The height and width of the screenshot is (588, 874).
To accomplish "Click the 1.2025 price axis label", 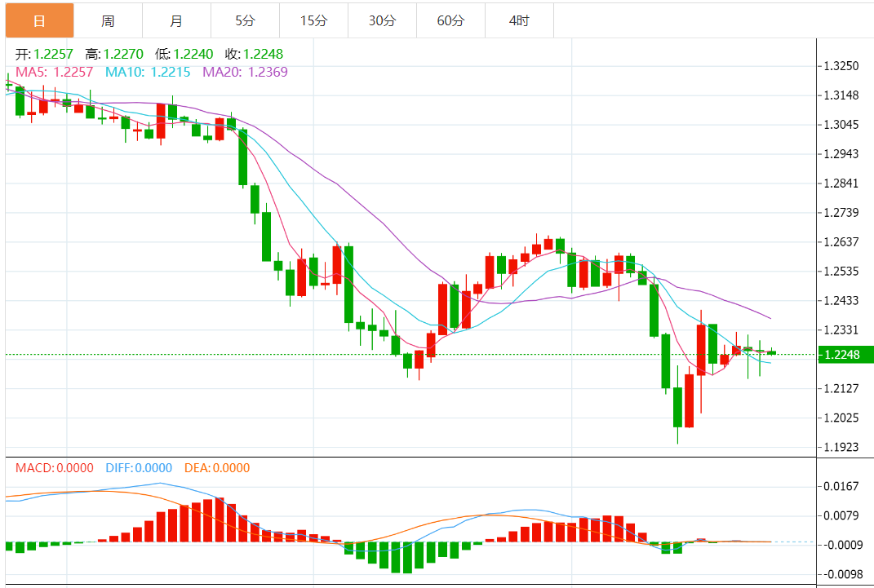I will coord(841,418).
